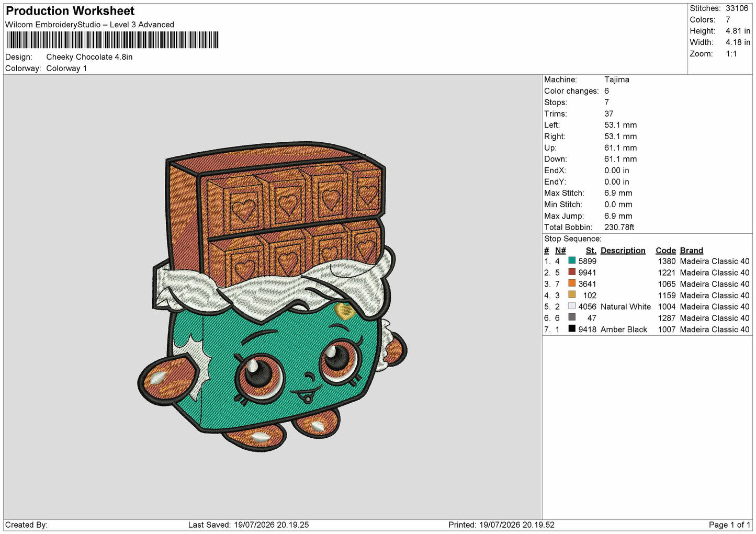Screen dimensions: 756x534
Task: Click thread code 1380 in the first row
Action: tap(667, 261)
